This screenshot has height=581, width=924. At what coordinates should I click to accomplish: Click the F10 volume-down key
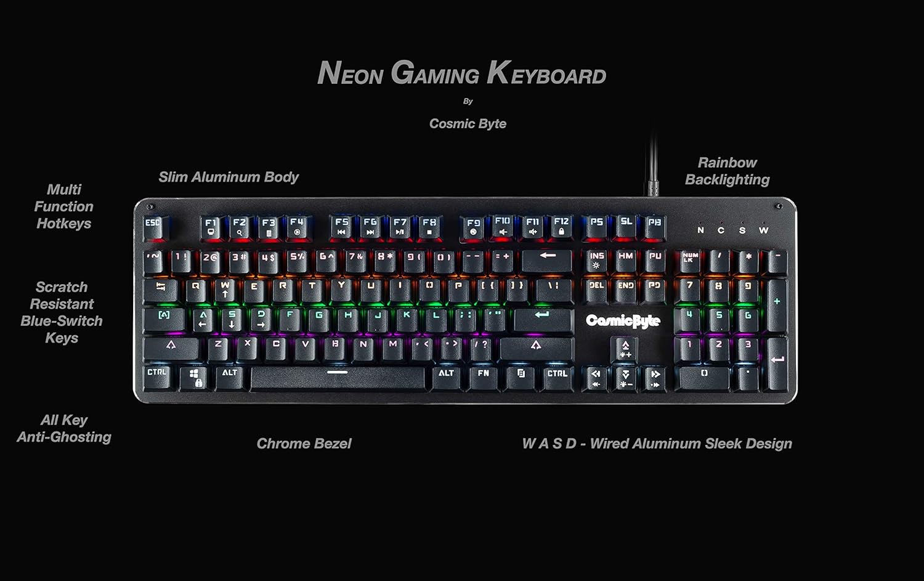(x=503, y=227)
